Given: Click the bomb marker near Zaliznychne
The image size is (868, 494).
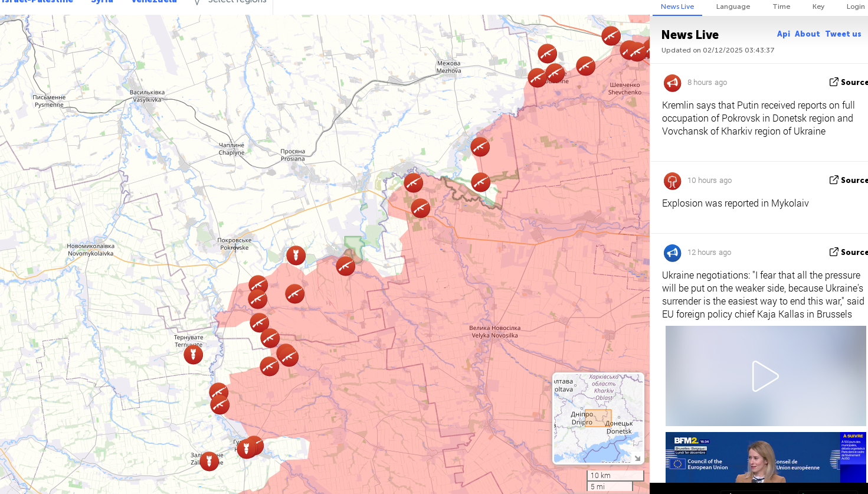Looking at the screenshot, I should (209, 461).
